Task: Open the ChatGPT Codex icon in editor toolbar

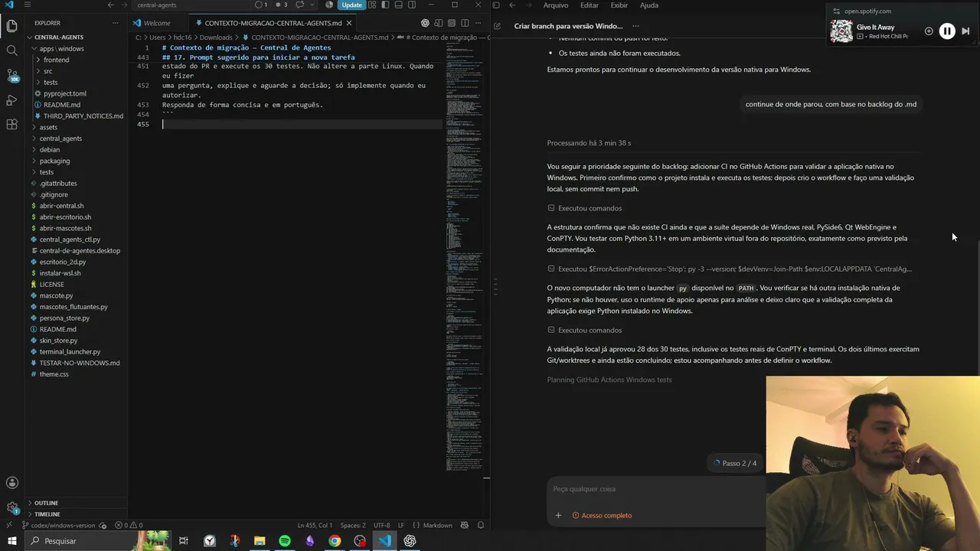Action: coord(425,23)
